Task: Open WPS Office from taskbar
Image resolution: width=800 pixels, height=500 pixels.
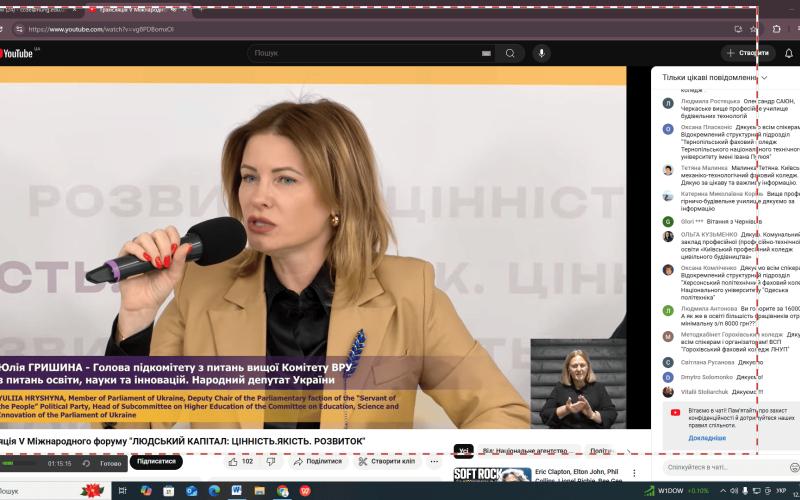Action: tap(305, 491)
